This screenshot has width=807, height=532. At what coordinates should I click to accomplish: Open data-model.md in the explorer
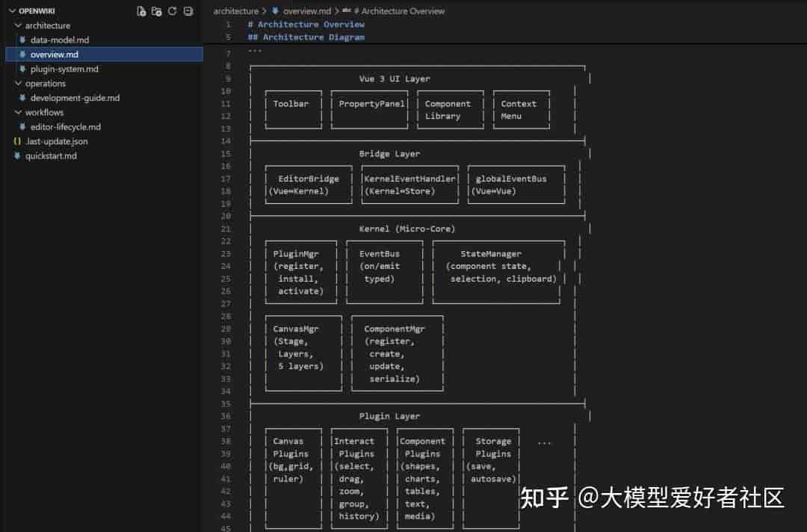tap(59, 40)
